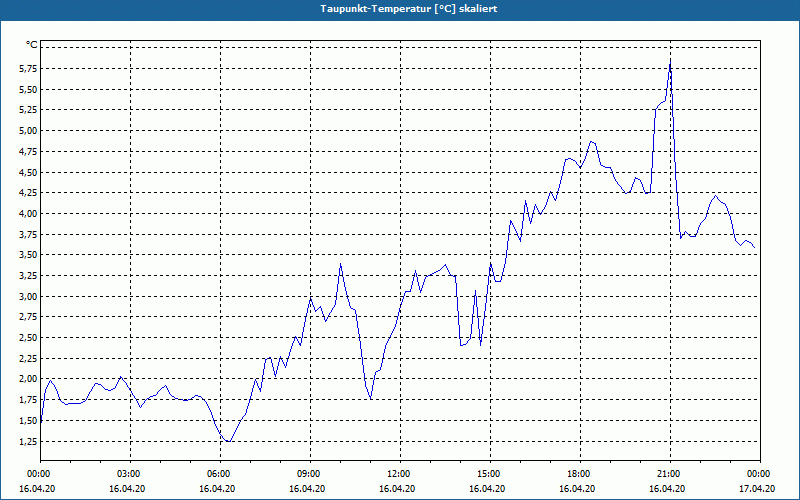Click the 06:00 time label

220,474
